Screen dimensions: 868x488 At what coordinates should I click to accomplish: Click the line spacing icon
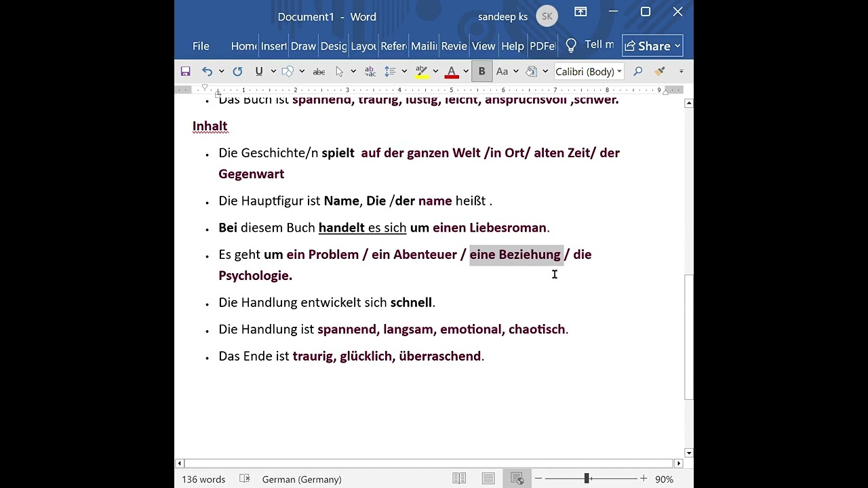pyautogui.click(x=390, y=71)
